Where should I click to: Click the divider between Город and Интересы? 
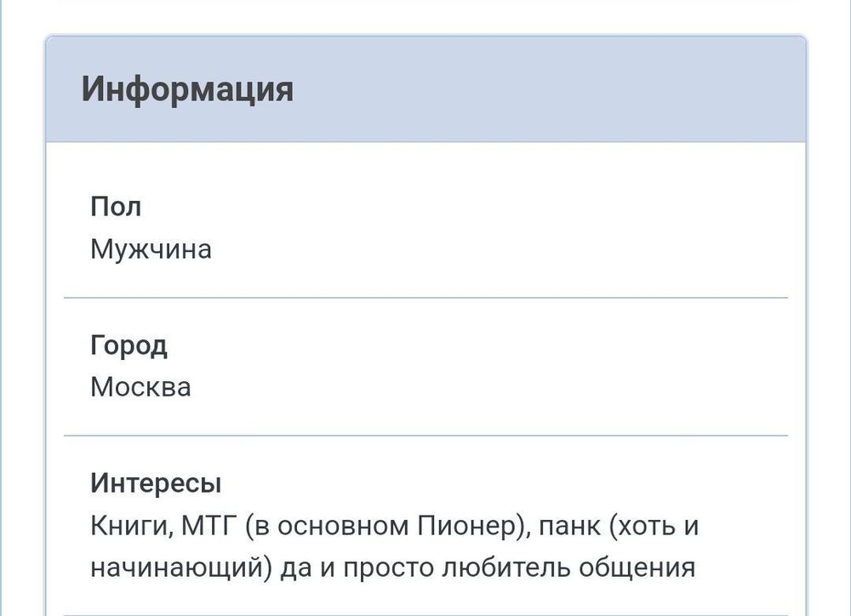click(x=425, y=436)
